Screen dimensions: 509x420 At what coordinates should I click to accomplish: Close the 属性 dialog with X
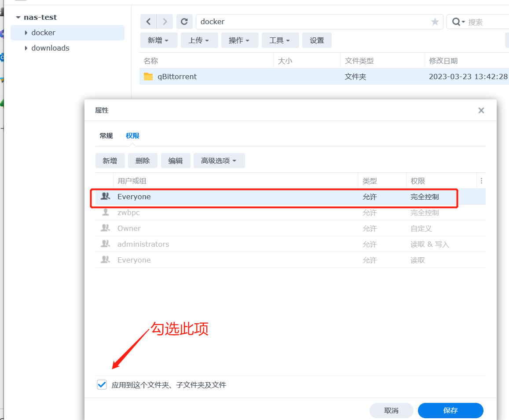tap(481, 110)
